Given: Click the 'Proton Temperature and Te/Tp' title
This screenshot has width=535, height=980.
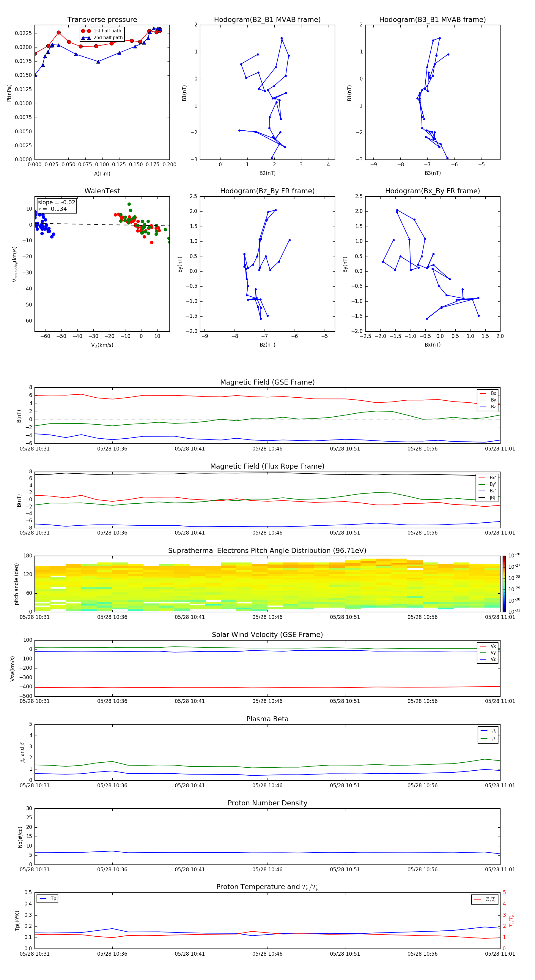Looking at the screenshot, I should (x=267, y=887).
